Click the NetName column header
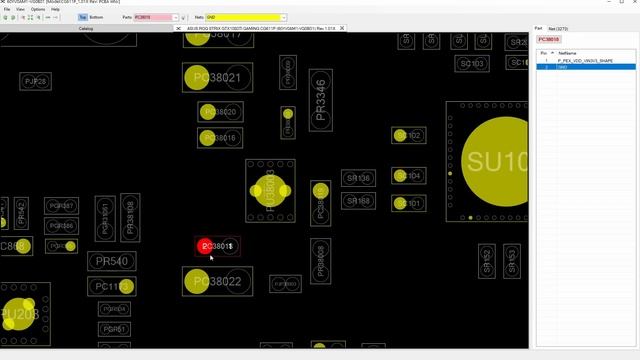Viewport: 640px width, 360px height. point(567,53)
